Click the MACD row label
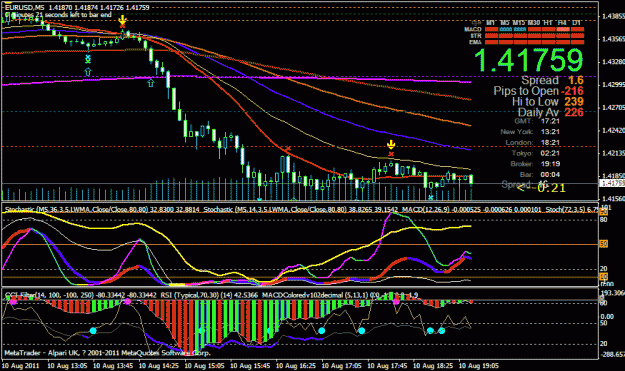The image size is (625, 371). tap(473, 29)
